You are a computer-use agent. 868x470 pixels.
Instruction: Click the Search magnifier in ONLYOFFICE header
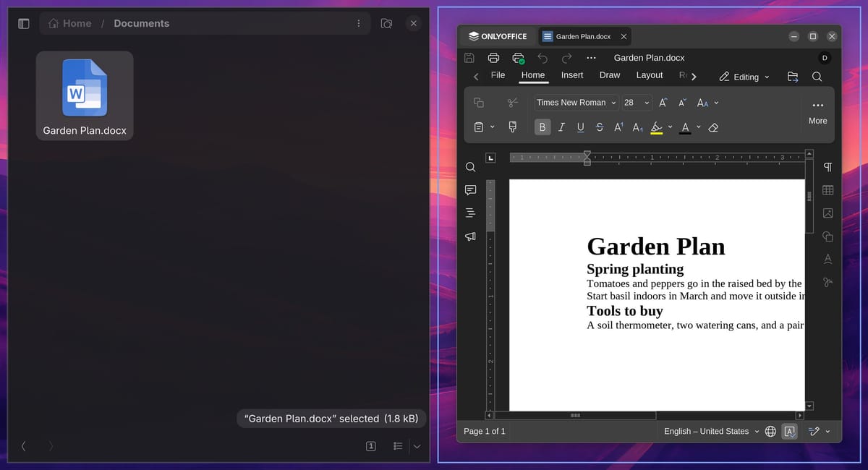pos(817,77)
